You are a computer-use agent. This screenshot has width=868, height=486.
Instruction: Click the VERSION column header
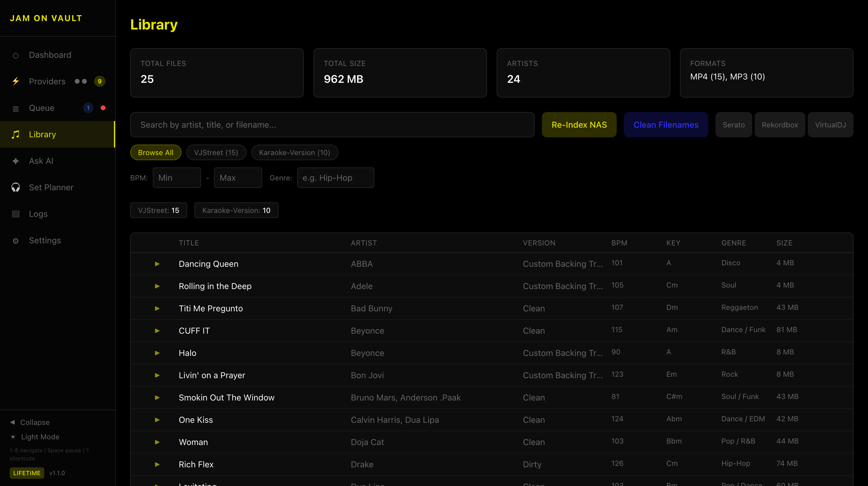(539, 243)
